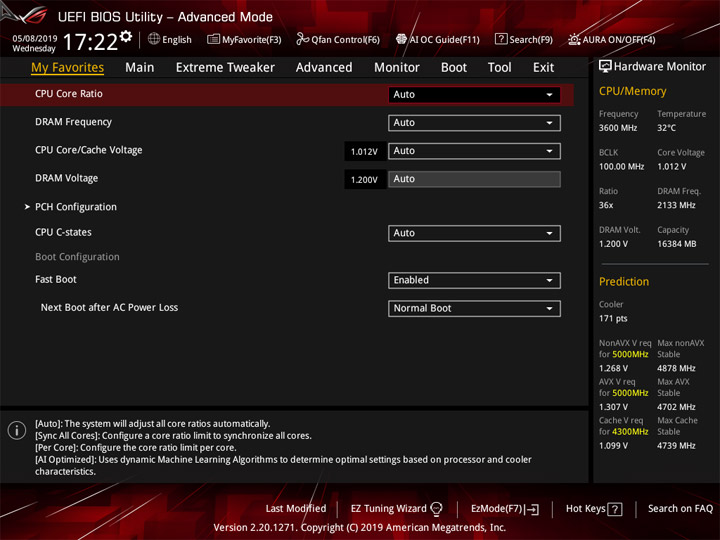Screen dimensions: 720x540
Task: Open the Tool tab
Action: click(x=500, y=68)
